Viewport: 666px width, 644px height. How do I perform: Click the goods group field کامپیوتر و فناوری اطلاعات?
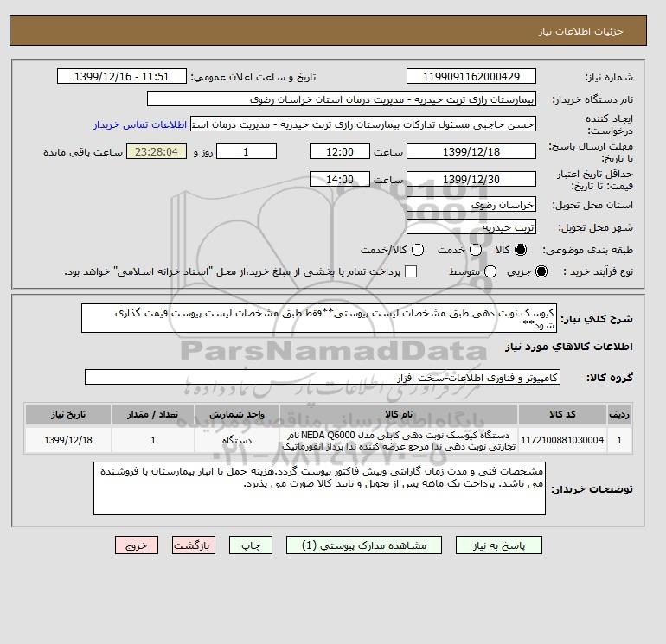pyautogui.click(x=323, y=377)
